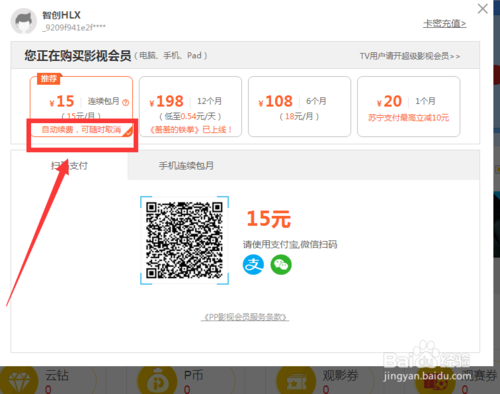
Task: Open the PP影视会员服务条款 link
Action: coord(245,317)
